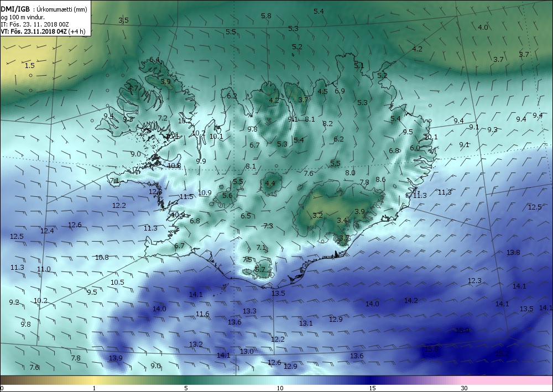Image resolution: width=553 pixels, height=392 pixels.
Task: Click the 10.5 value over the ocean
Action: (117, 283)
